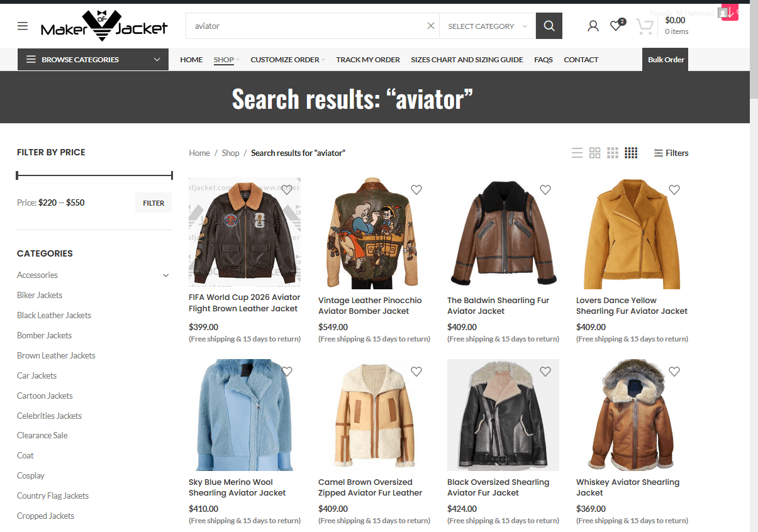This screenshot has width=758, height=532.
Task: Expand the Shop menu
Action: pos(226,60)
